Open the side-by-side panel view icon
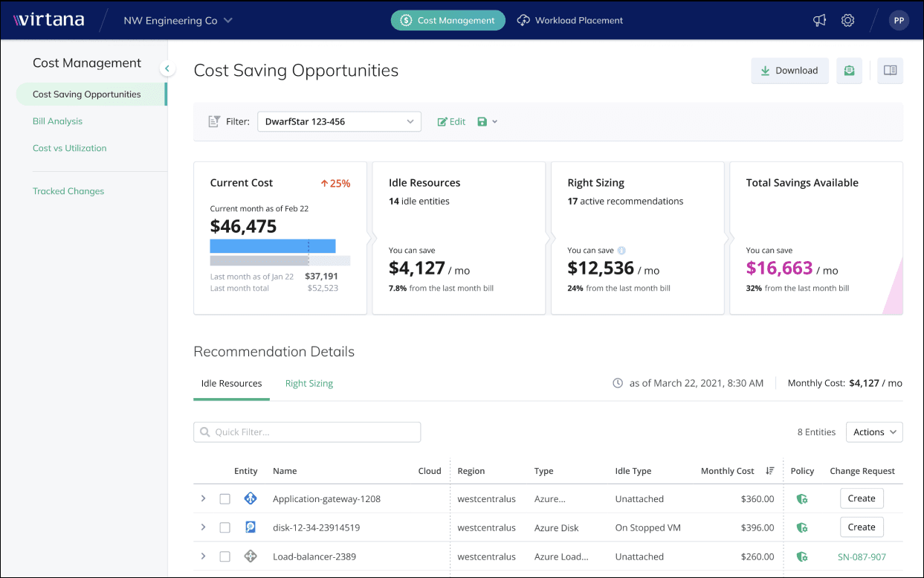This screenshot has height=578, width=924. (x=890, y=71)
